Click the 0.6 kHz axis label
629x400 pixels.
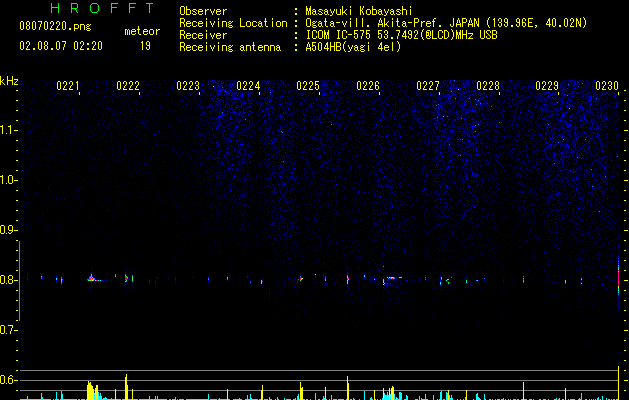[8, 380]
